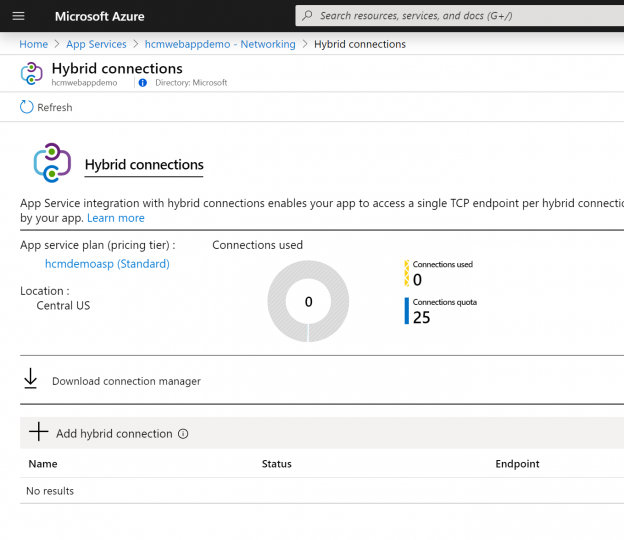The height and width of the screenshot is (540, 624).
Task: Click the No results row
Action: [x=322, y=491]
